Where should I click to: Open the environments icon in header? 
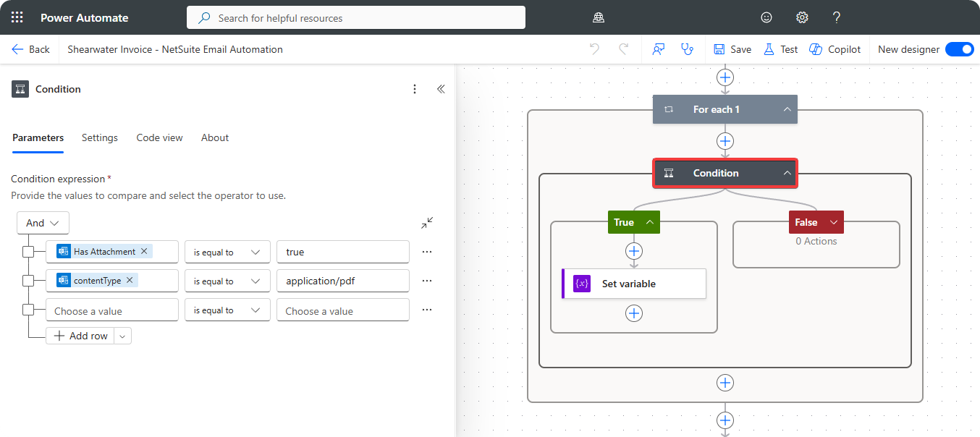pyautogui.click(x=598, y=17)
